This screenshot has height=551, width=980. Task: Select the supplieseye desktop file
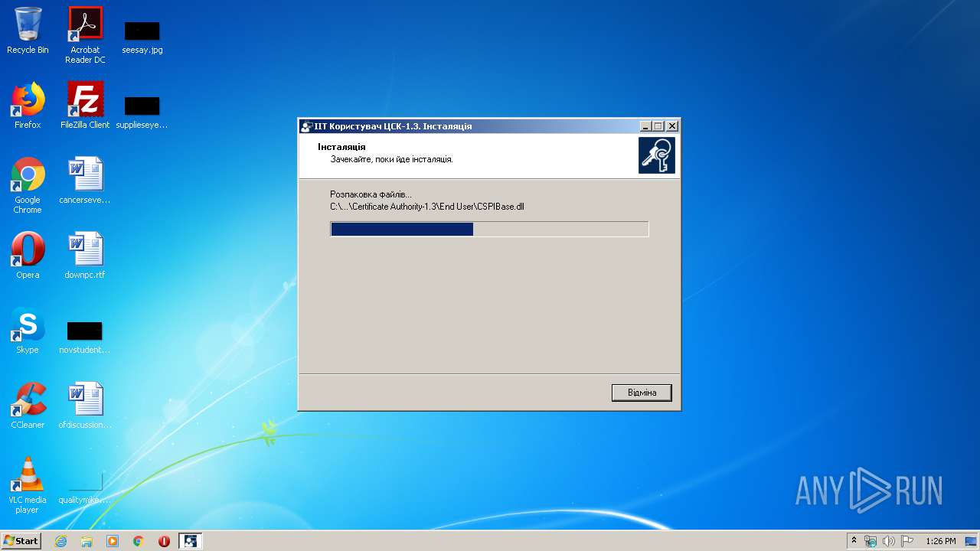pyautogui.click(x=142, y=112)
